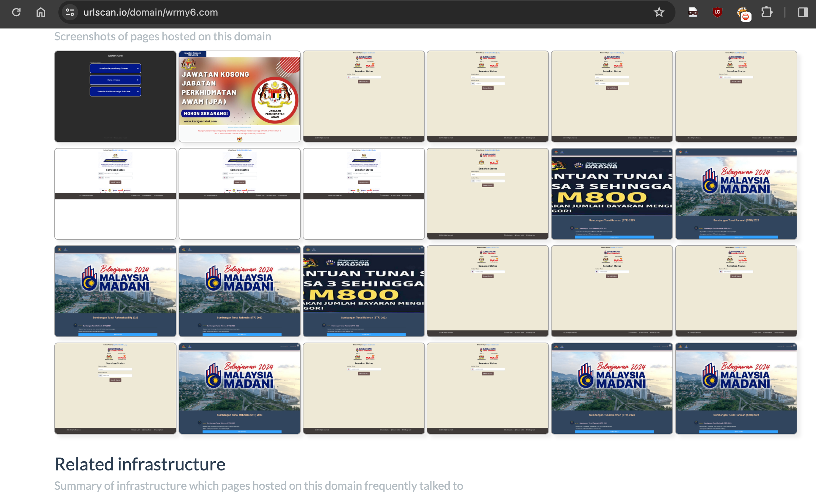Viewport: 816px width, 504px height.
Task: Click the browser reload icon
Action: pos(16,13)
